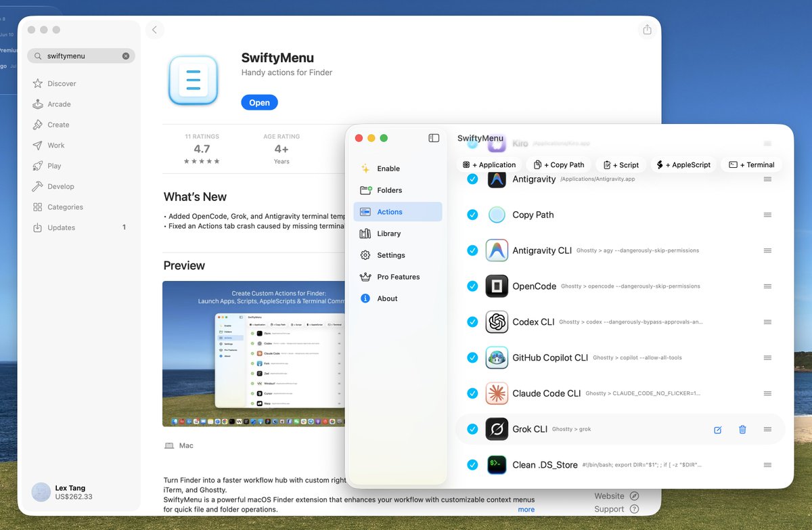Click the Grok CLI icon
Image resolution: width=812 pixels, height=530 pixels.
497,429
